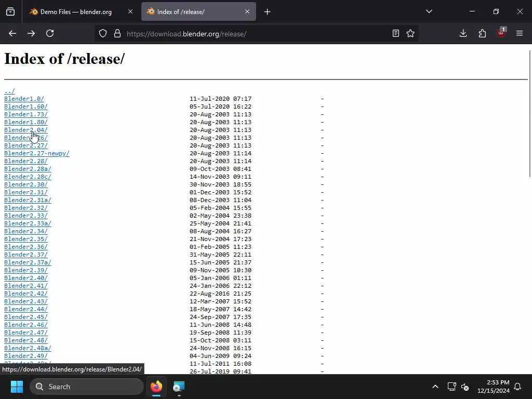Click the taskbar Search box
The width and height of the screenshot is (532, 399).
pyautogui.click(x=87, y=387)
